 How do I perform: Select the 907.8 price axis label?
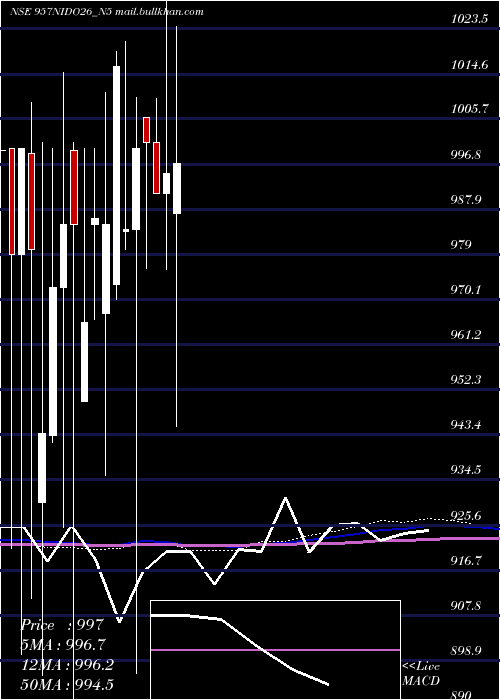click(466, 606)
